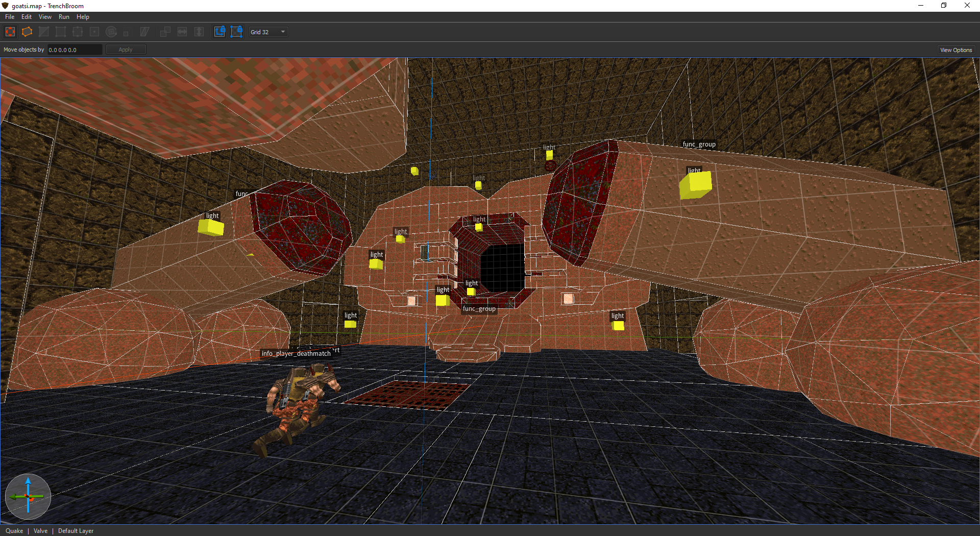
Task: Open the Edit menu
Action: 27,17
